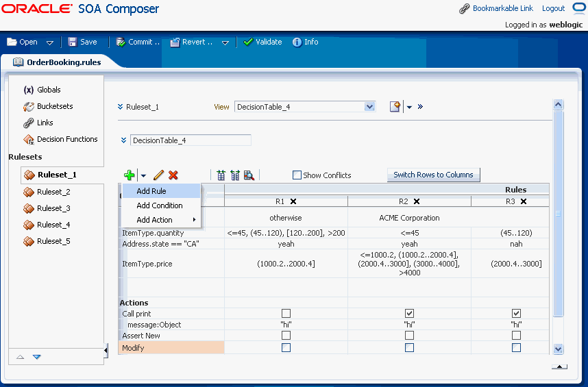Viewport: 588px width, 387px height.
Task: Expand the Add dropdown arrow
Action: click(143, 175)
